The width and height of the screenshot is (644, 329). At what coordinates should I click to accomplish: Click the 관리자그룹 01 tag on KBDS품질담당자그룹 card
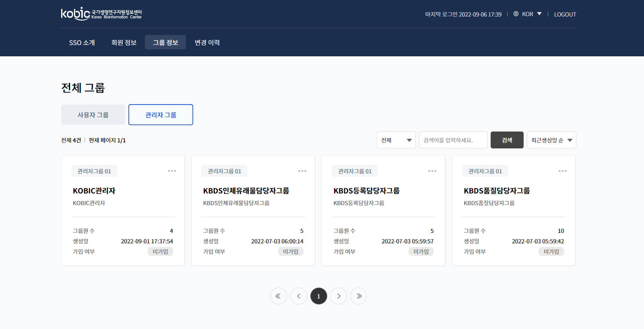[x=485, y=171]
